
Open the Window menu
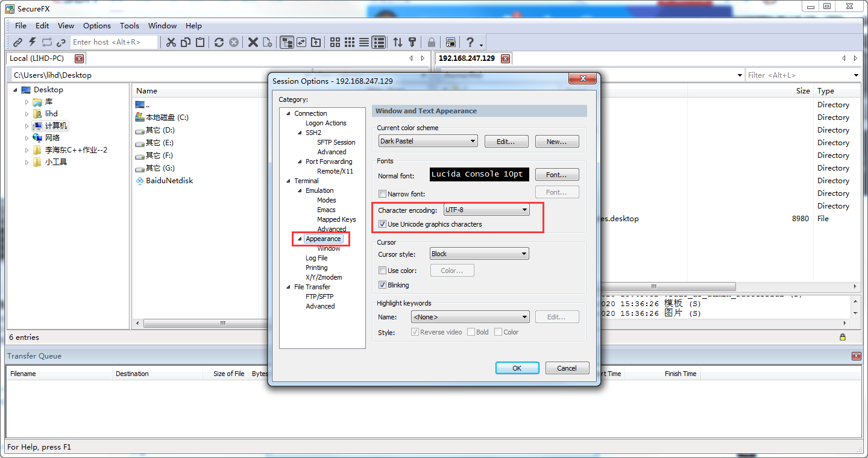[162, 26]
